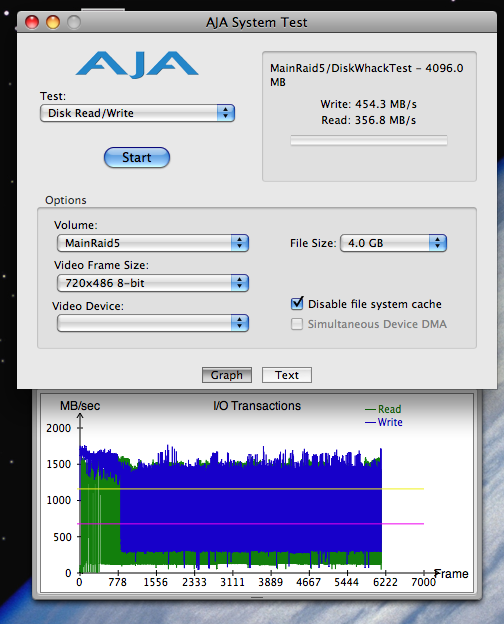Click the Video Frame Size label

(101, 265)
